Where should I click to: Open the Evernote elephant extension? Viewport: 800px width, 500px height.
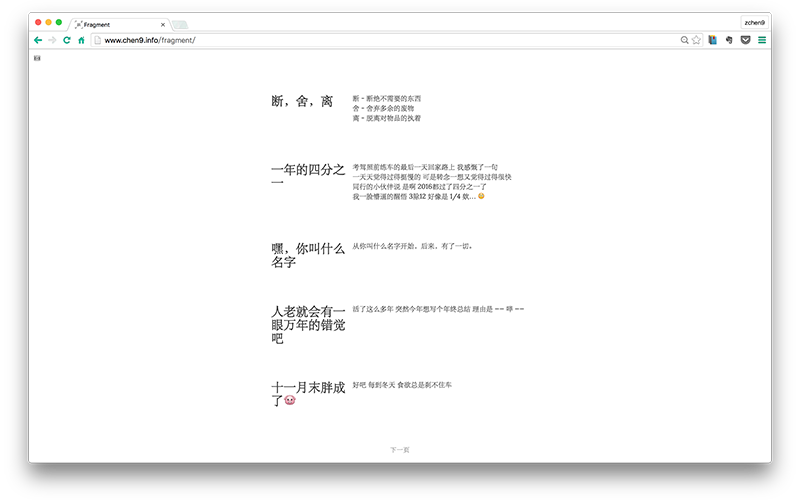tap(729, 40)
